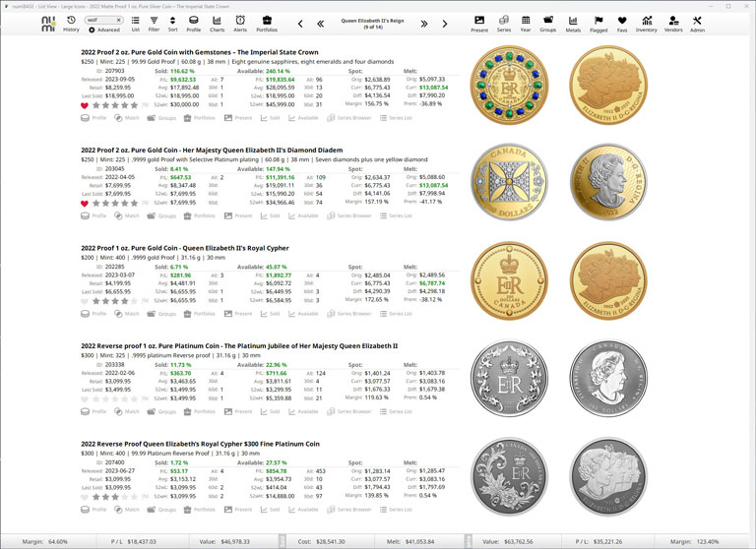Screen dimensions: 756x549
Task: Open title of Diamond Diadem gold coin
Action: 212,150
